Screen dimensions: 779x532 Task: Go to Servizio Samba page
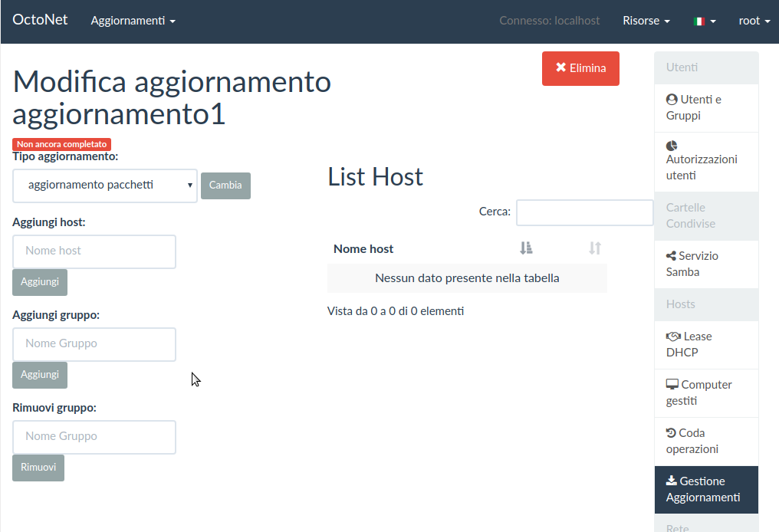706,264
